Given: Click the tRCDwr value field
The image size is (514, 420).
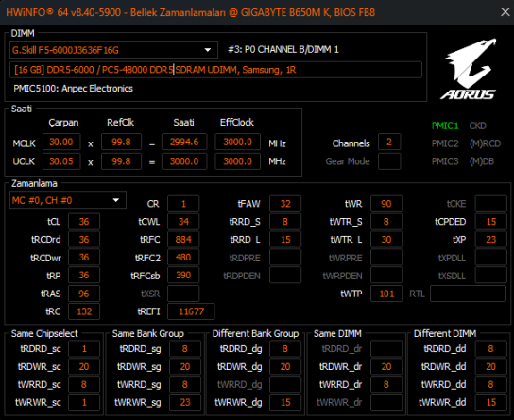Looking at the screenshot, I should coord(84,258).
